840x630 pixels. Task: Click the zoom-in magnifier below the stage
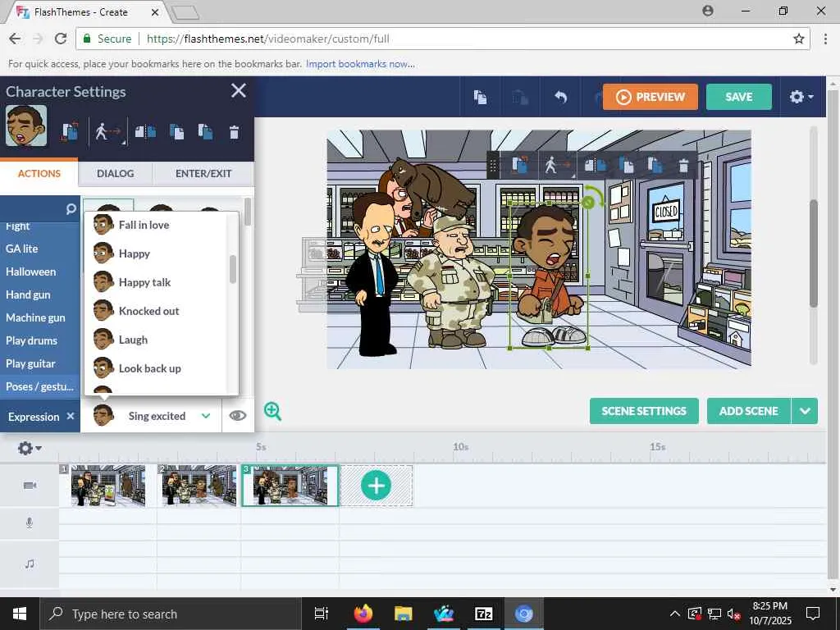(272, 412)
